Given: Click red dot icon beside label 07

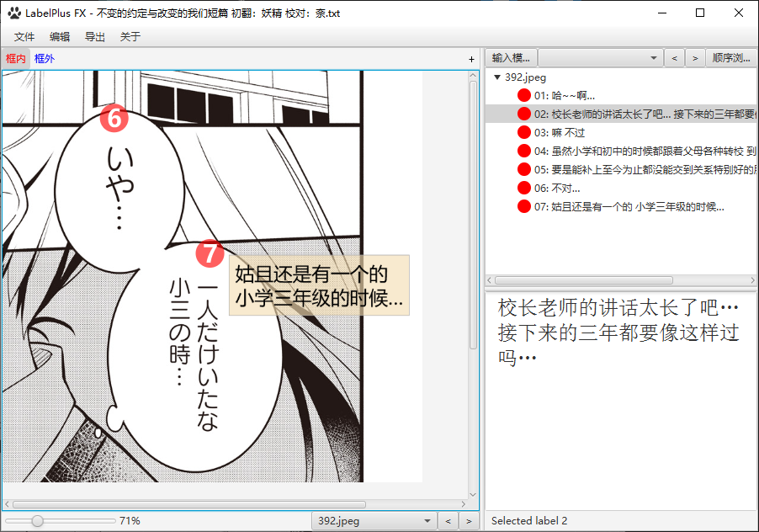Looking at the screenshot, I should click(523, 205).
